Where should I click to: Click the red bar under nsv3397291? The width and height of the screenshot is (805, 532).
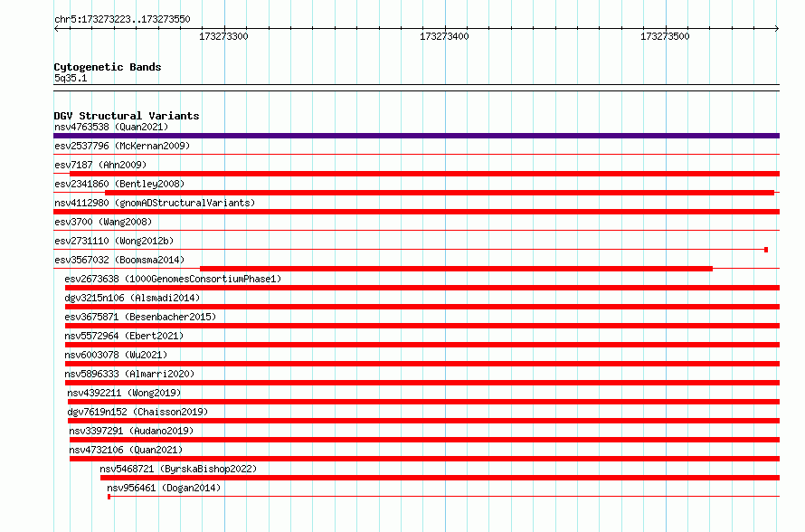click(x=424, y=440)
